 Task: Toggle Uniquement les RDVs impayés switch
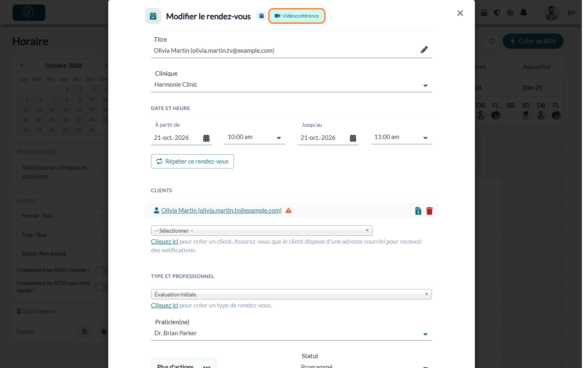102,270
